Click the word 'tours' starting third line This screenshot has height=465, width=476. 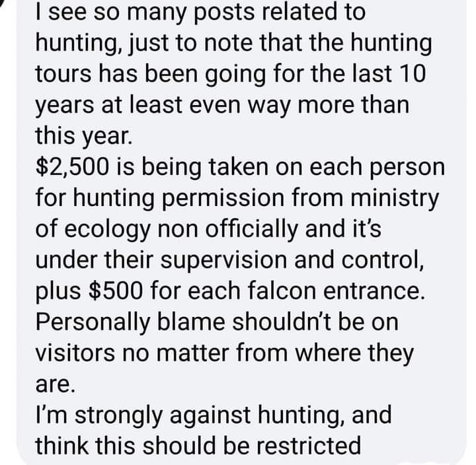pos(63,75)
